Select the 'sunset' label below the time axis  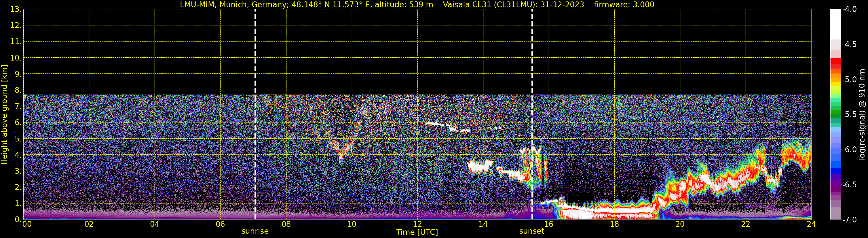coord(532,231)
